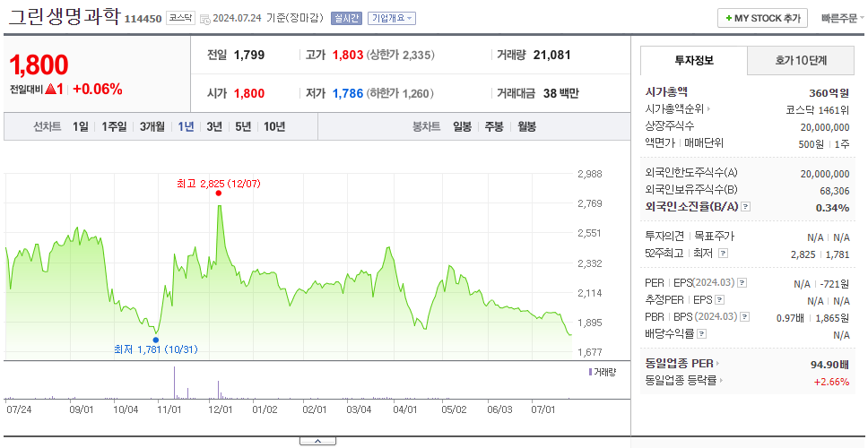Click the 액면가 value 500원
Screen dimensions: 868x448
[812, 143]
